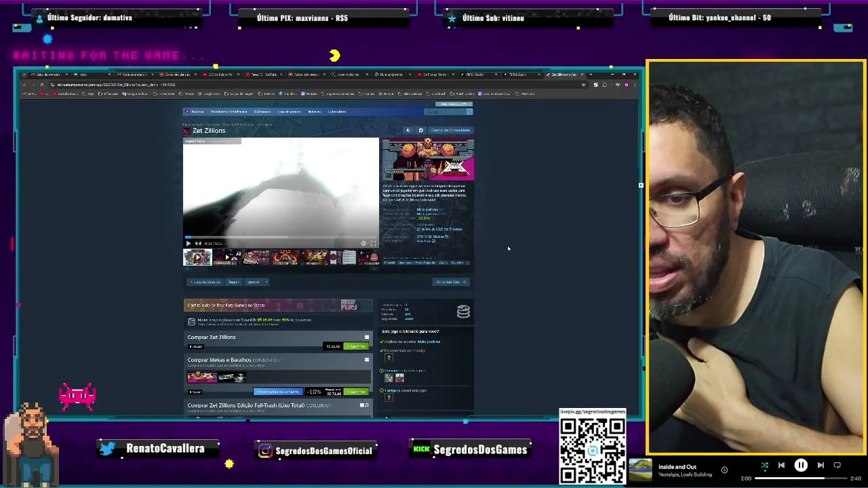Open the third screenshot thumbnail
The height and width of the screenshot is (488, 868).
[x=256, y=258]
